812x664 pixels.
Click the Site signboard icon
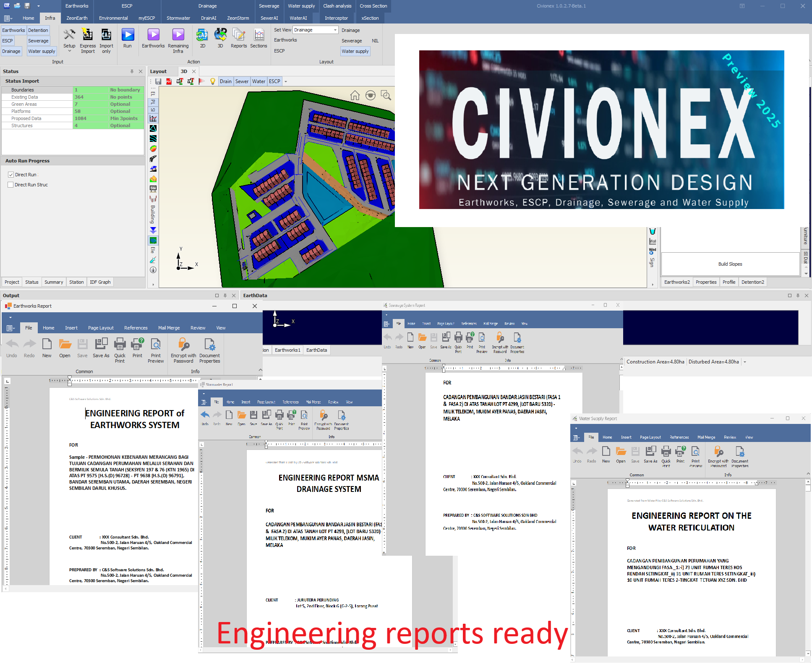pyautogui.click(x=153, y=188)
